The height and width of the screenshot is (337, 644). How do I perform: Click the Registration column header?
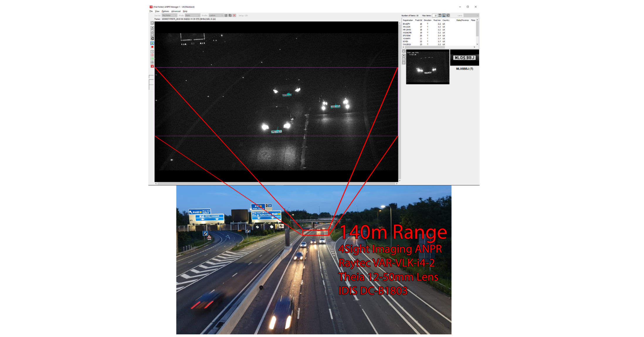408,20
